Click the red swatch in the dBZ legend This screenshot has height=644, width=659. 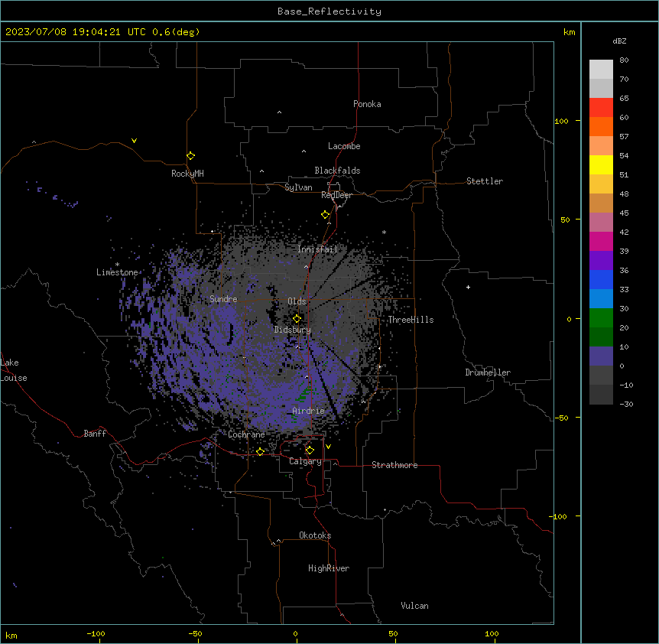[x=601, y=107]
